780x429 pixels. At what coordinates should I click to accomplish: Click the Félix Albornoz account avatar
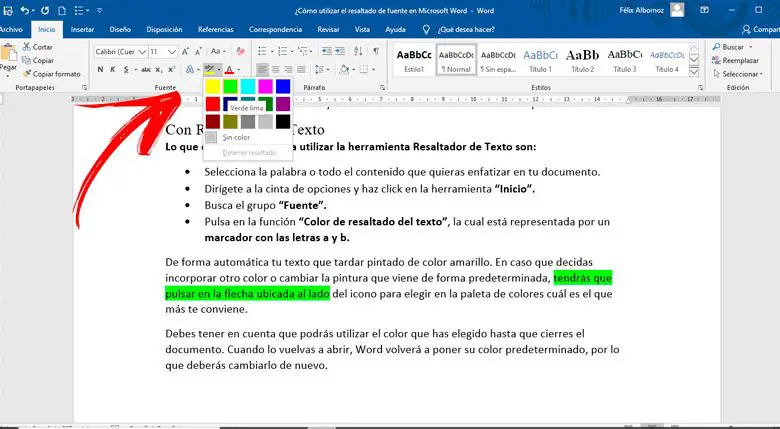point(677,9)
